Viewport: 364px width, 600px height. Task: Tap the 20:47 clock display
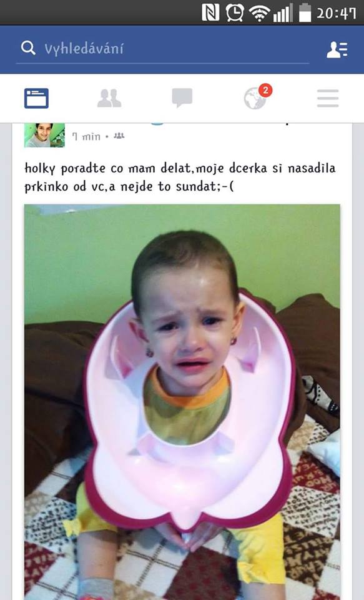tap(337, 13)
